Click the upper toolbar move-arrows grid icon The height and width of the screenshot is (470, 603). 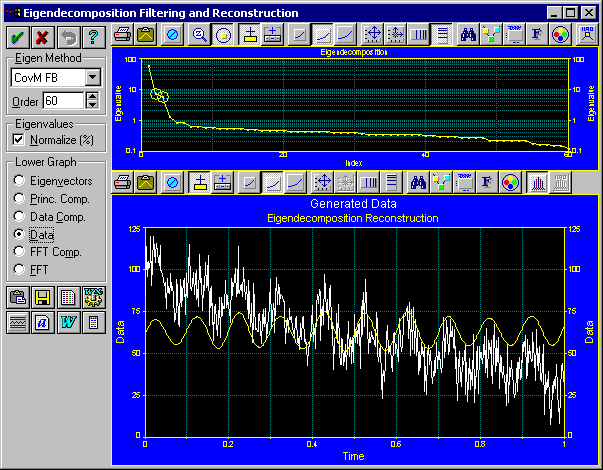(x=372, y=35)
